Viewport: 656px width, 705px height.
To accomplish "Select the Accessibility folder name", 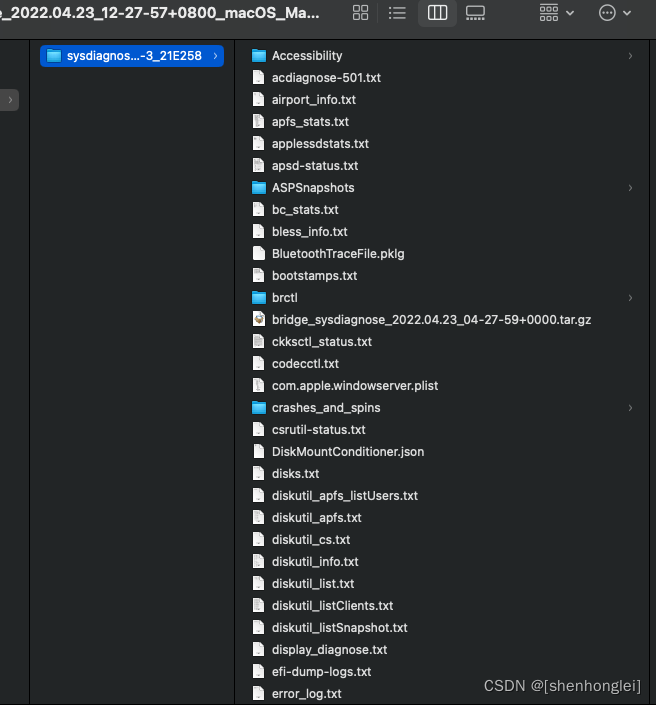I will point(307,56).
